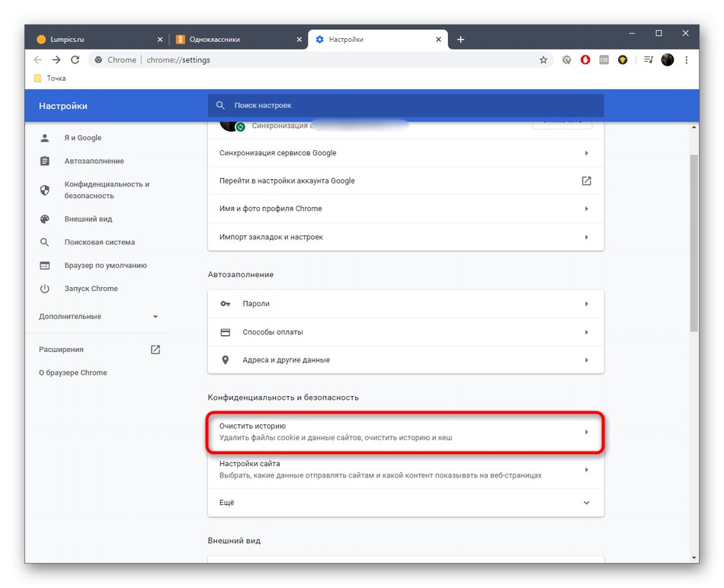The width and height of the screenshot is (724, 588).
Task: Open Способы оплаты settings
Action: [406, 332]
